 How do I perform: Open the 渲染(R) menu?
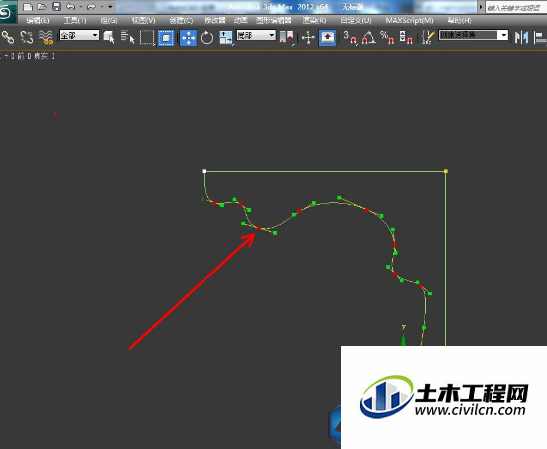point(315,21)
